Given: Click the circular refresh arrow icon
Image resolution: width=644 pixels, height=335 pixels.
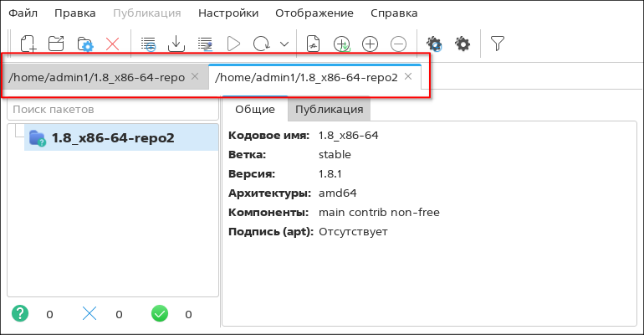Looking at the screenshot, I should [x=262, y=44].
